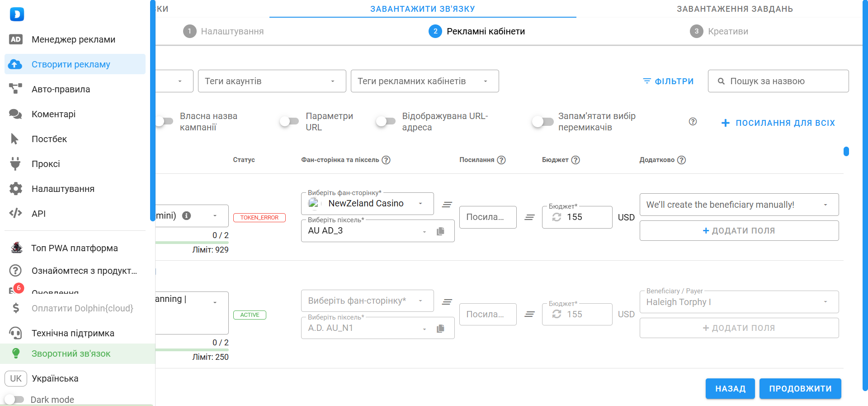Click the Зворотний зв'язок lightbulb icon

point(16,353)
